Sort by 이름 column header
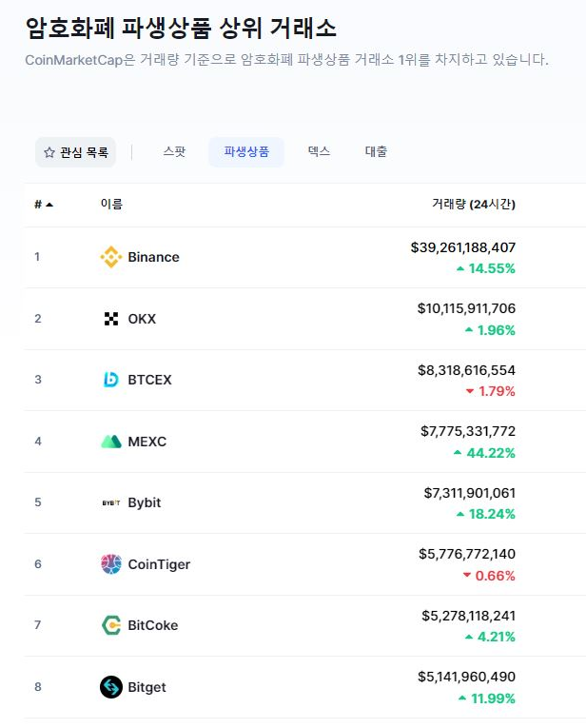The image size is (586, 728). pos(111,204)
